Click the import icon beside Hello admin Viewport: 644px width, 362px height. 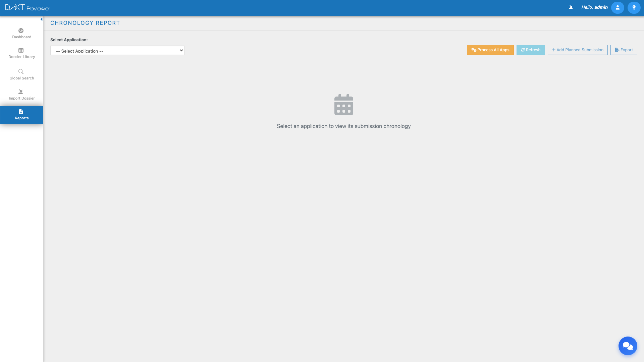571,7
